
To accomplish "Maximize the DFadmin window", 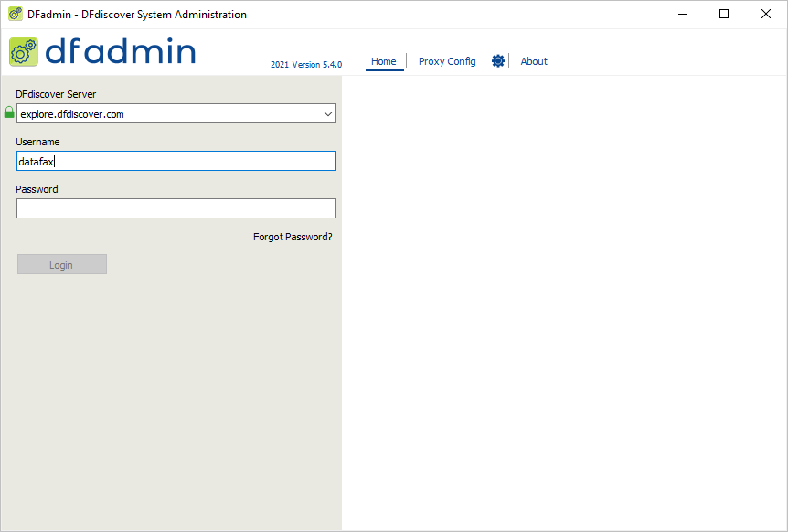I will 724,14.
